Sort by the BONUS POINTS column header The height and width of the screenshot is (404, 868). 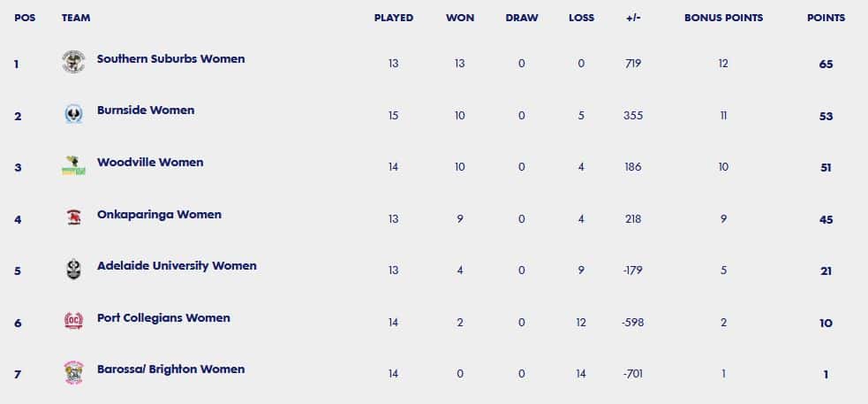(x=723, y=18)
